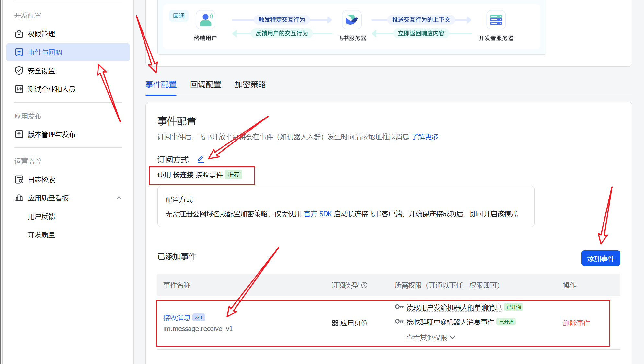Click the help icon next to 订阅类型
This screenshot has height=364, width=644.
coord(365,285)
